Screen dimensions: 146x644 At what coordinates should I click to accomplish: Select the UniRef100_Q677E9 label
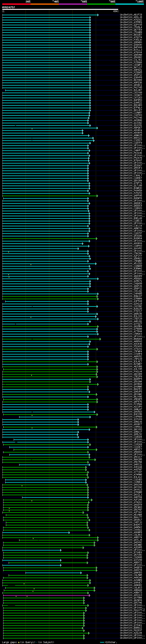pos(131,30)
